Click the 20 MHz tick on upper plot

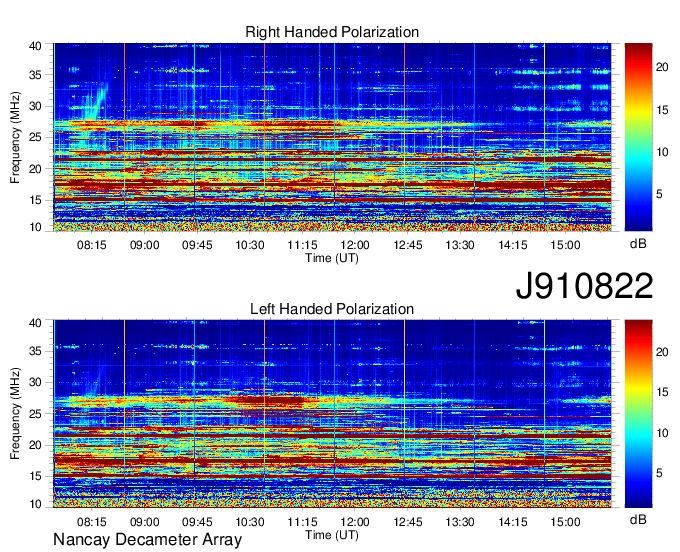tap(35, 169)
